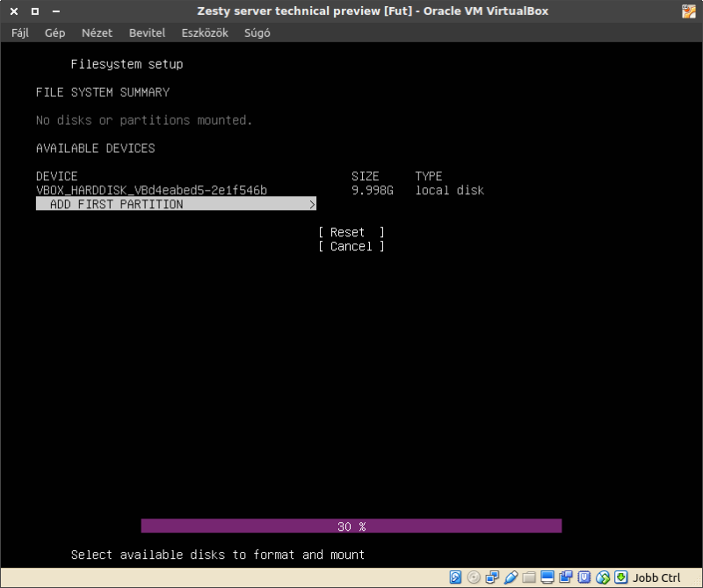Image resolution: width=703 pixels, height=588 pixels.
Task: Close the VirtualBox window
Action: coord(14,11)
